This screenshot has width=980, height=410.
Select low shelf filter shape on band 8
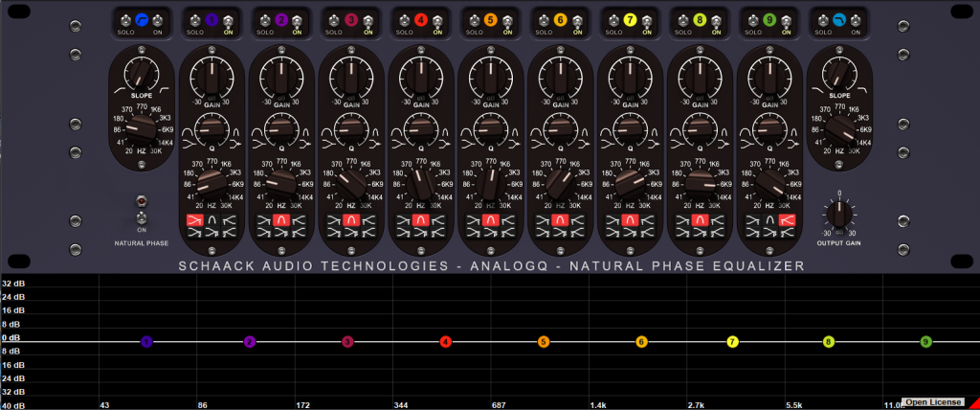point(682,220)
